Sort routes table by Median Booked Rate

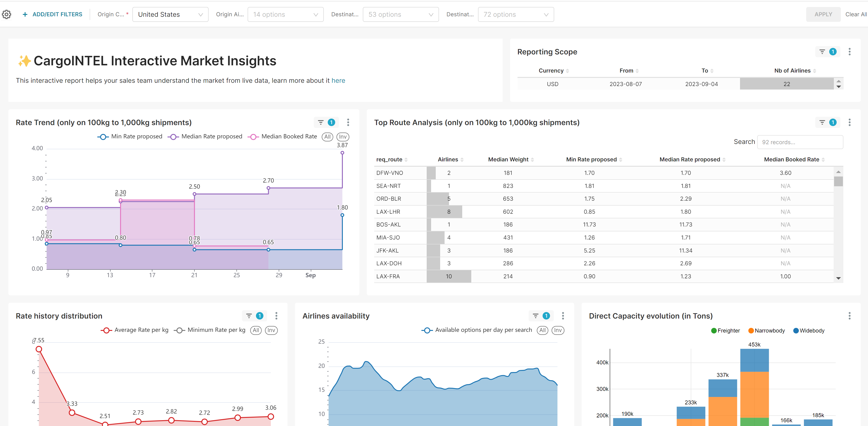pos(794,159)
